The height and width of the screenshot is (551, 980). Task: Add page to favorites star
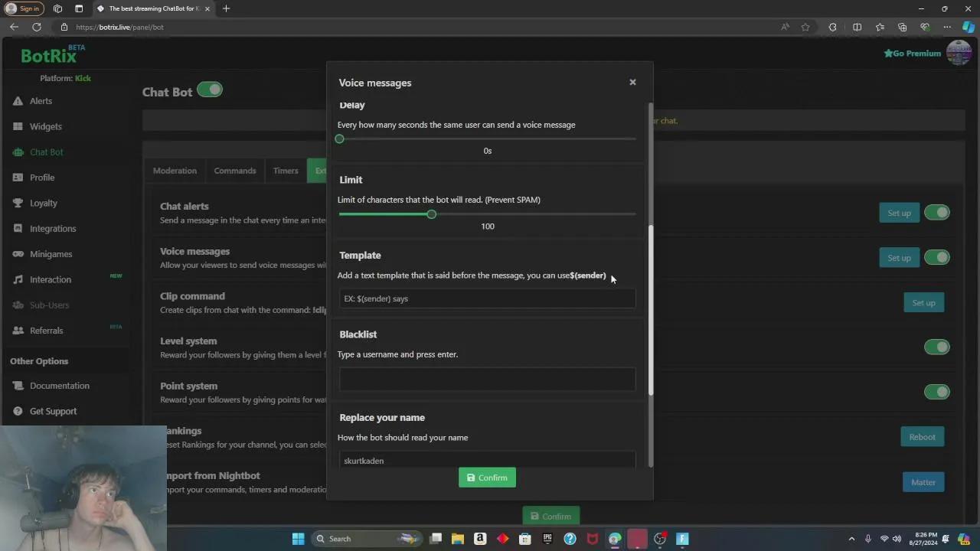[x=805, y=27]
